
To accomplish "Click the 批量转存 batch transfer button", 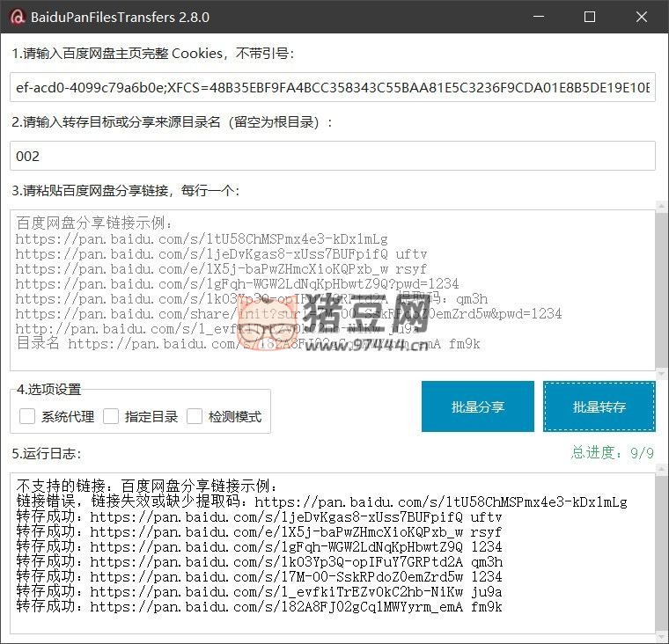I will point(599,406).
